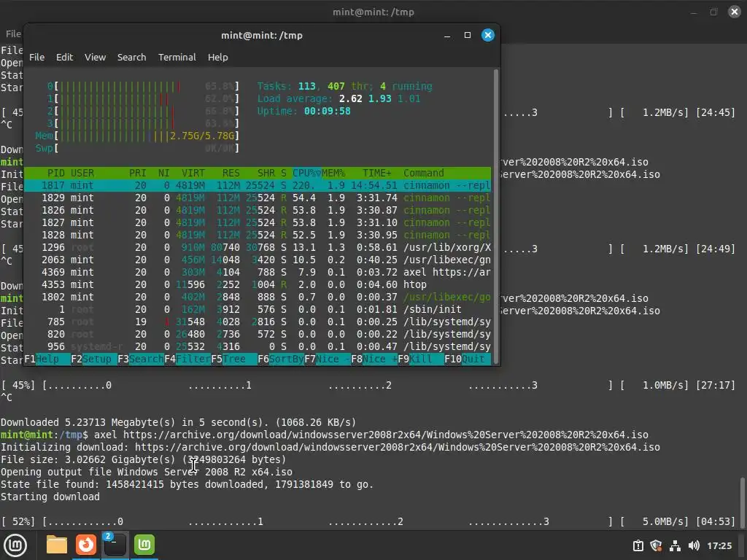Open the Search menu

coord(131,57)
